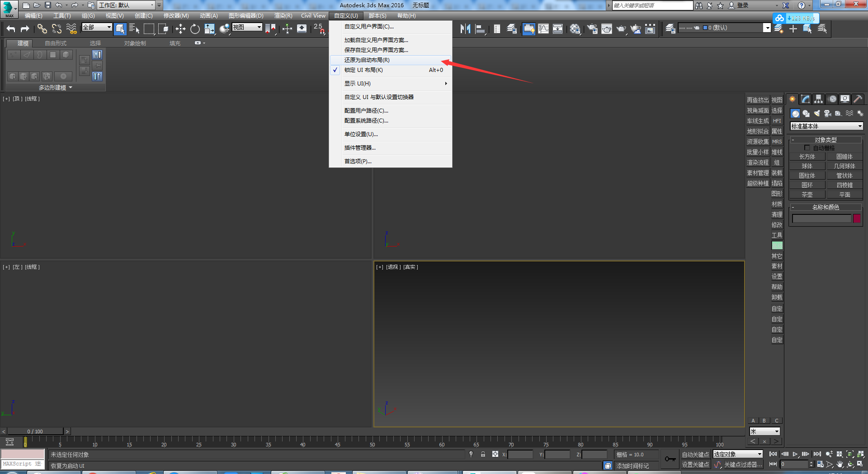Image resolution: width=868 pixels, height=474 pixels.
Task: Toggle 锁定 UI 布局(K) menu entry
Action: click(391, 70)
